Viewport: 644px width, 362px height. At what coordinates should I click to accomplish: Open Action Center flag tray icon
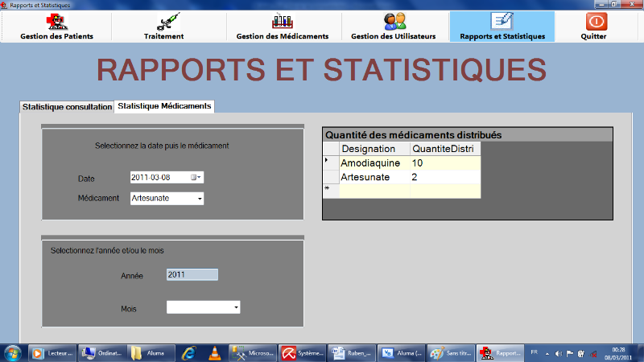(570, 353)
